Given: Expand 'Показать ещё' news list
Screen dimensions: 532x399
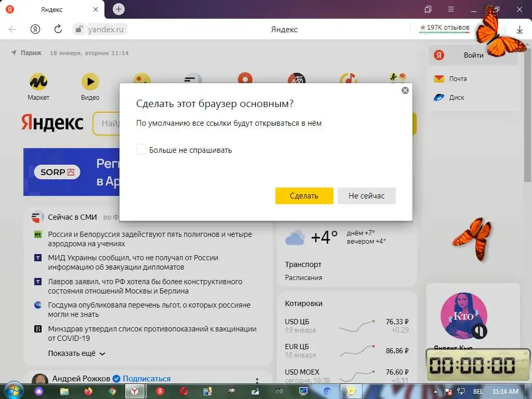Looking at the screenshot, I should (77, 353).
